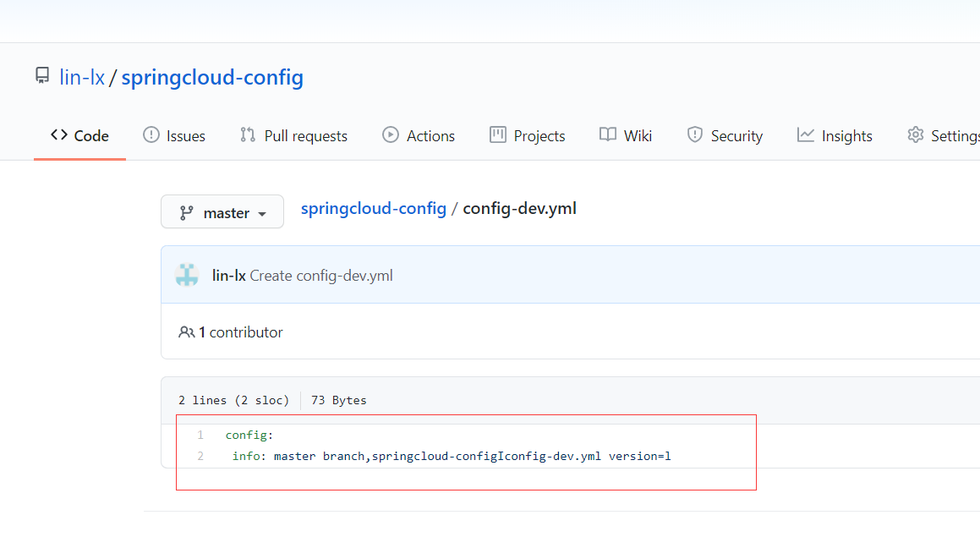
Task: Switch to the Code tab
Action: (79, 135)
